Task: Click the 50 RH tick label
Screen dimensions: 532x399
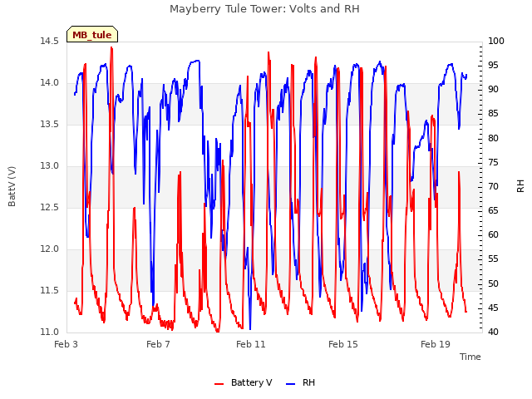Action: pyautogui.click(x=493, y=283)
